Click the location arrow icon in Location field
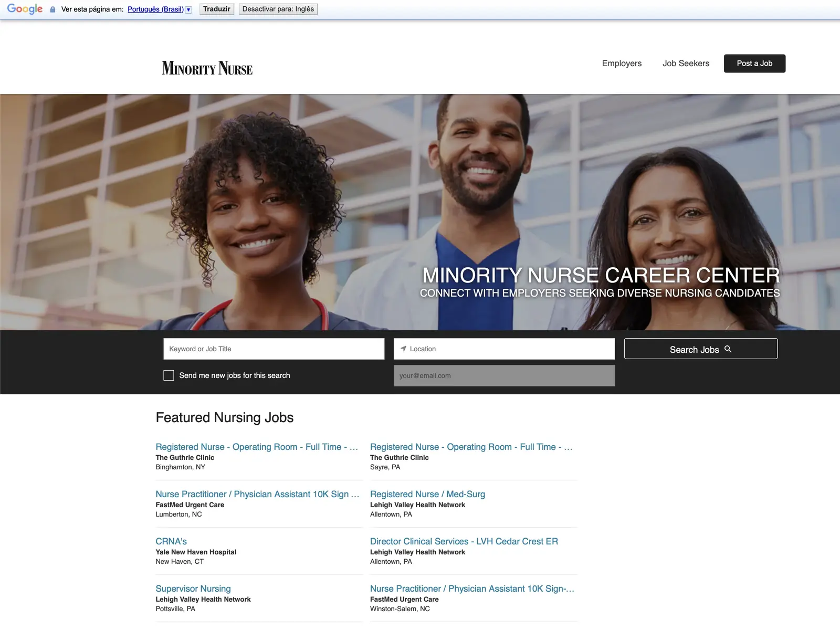 click(x=403, y=349)
